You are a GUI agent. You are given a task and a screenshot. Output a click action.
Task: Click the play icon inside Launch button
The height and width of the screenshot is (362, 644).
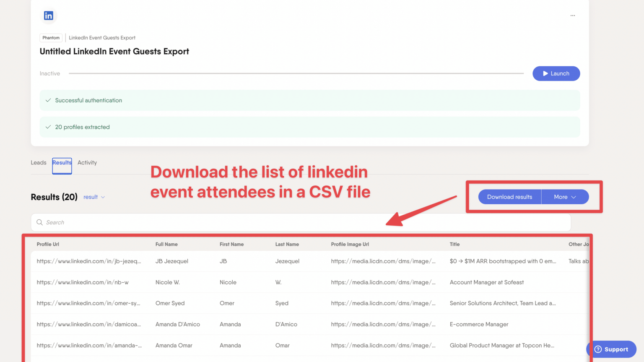click(545, 73)
